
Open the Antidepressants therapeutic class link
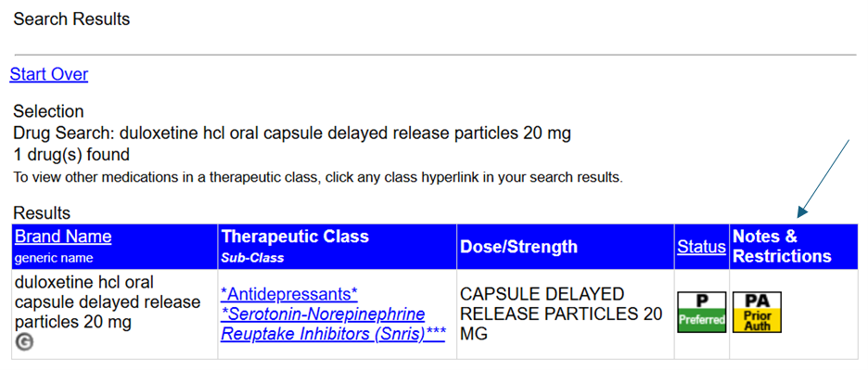pyautogui.click(x=289, y=292)
